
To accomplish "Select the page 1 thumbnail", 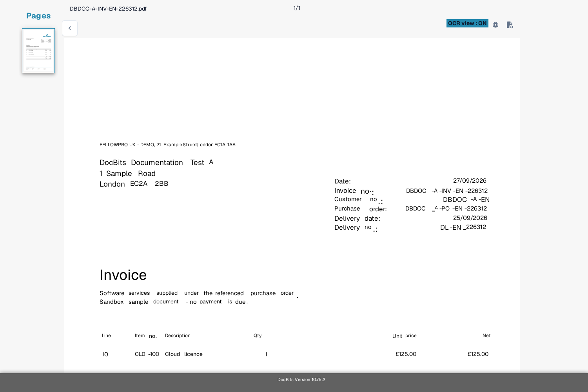I will coord(38,51).
